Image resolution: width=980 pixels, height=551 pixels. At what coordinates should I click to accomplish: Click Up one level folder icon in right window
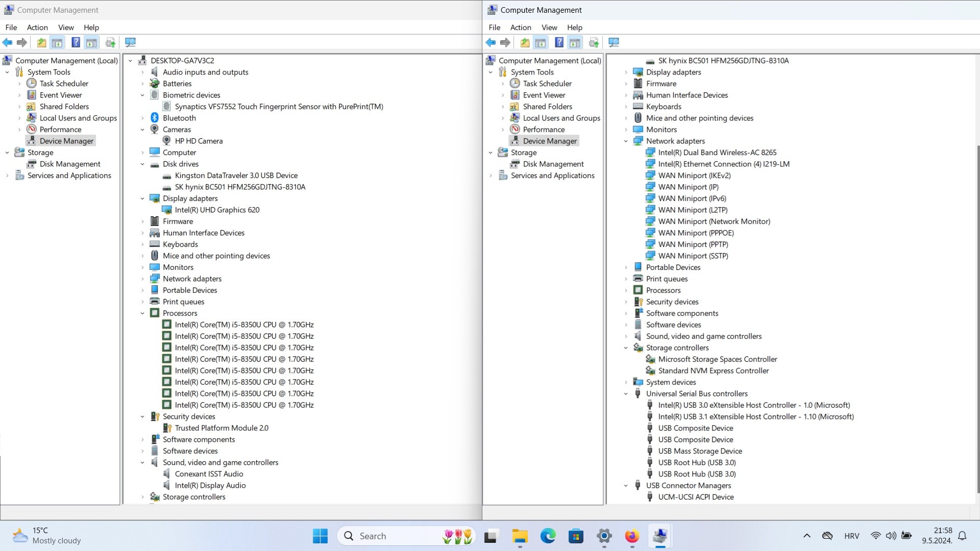pos(525,43)
